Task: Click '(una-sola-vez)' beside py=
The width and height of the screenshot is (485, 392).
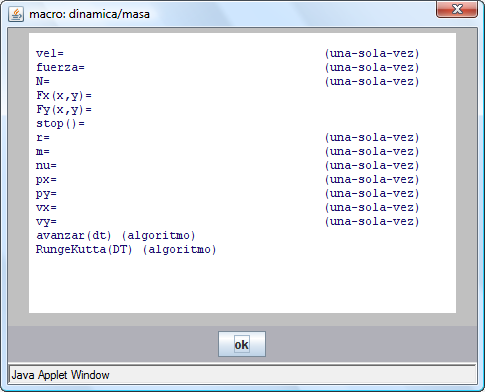Action: click(372, 194)
